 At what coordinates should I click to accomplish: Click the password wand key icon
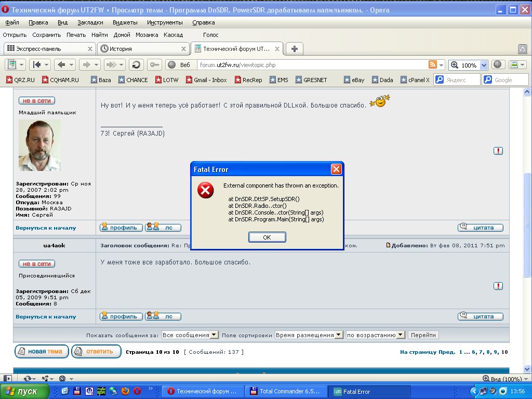click(154, 65)
